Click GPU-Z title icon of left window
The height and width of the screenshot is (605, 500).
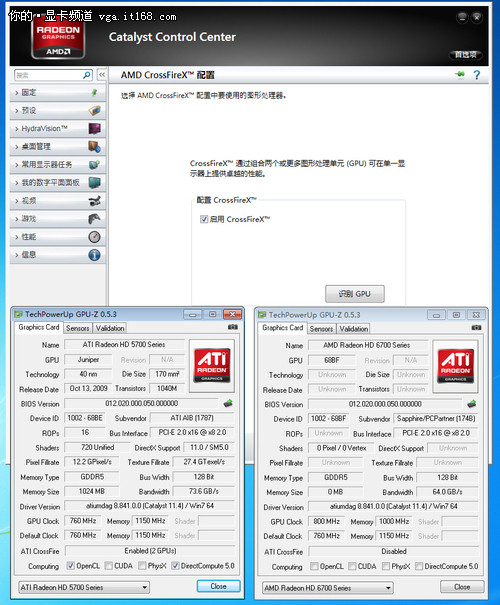(x=19, y=314)
